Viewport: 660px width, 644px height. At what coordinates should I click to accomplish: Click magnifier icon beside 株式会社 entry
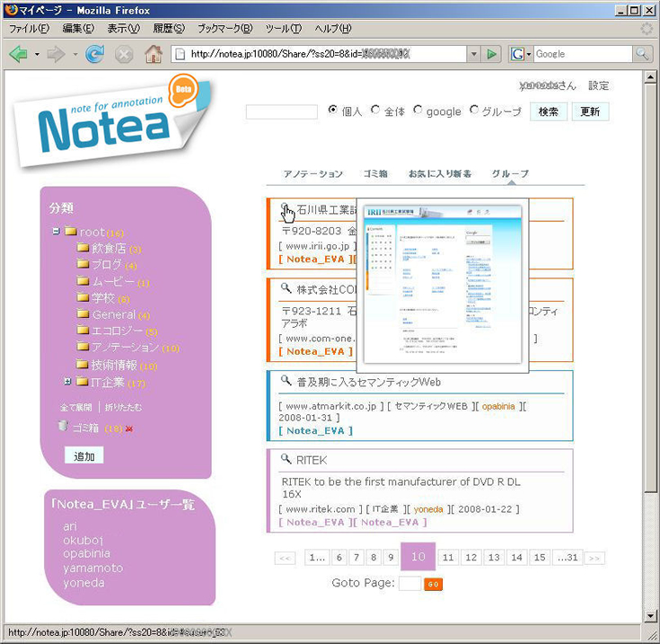tap(285, 289)
